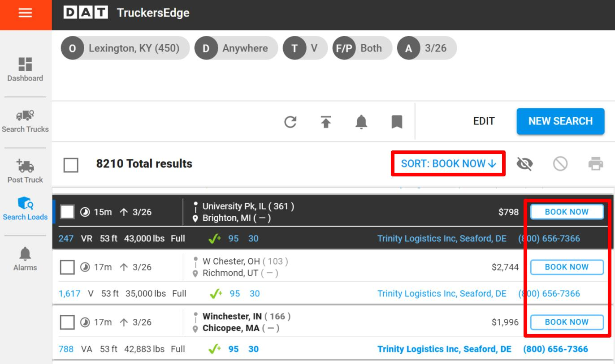The width and height of the screenshot is (615, 364).
Task: Refresh the load search results
Action: [290, 121]
